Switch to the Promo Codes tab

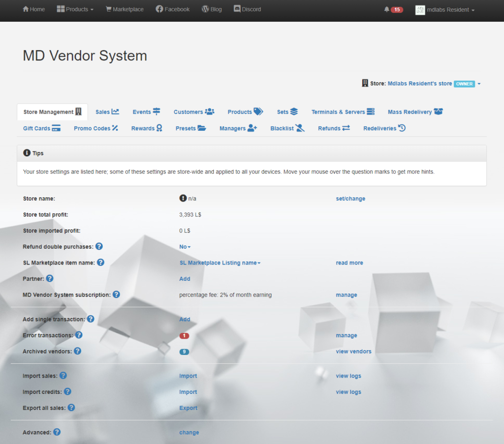[96, 128]
